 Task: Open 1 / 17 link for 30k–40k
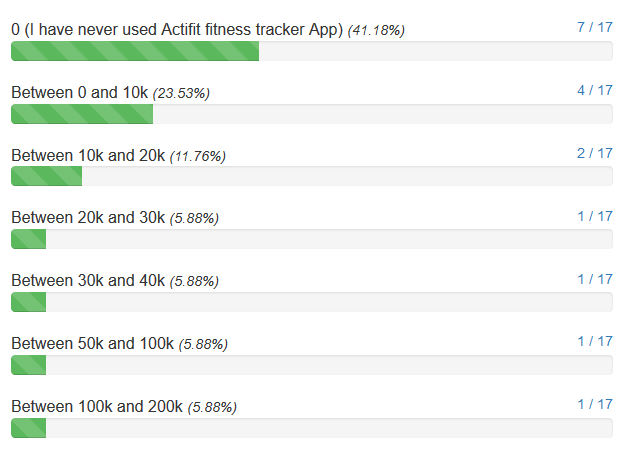click(x=595, y=279)
